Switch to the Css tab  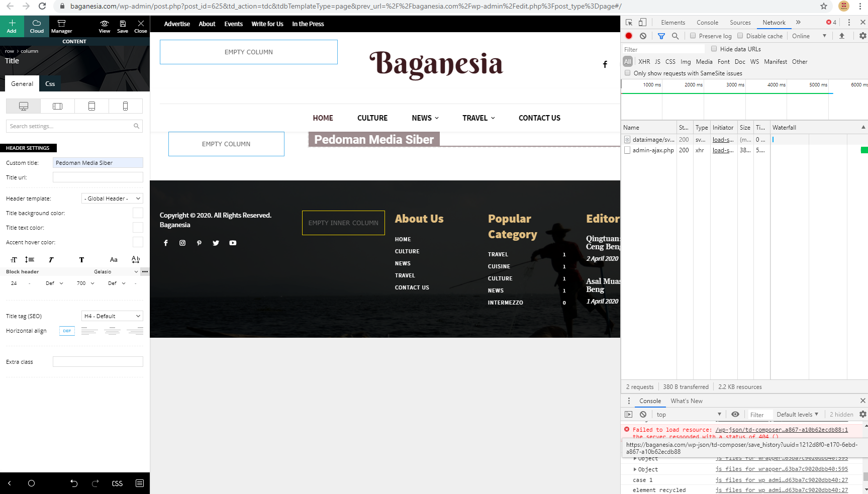(50, 84)
